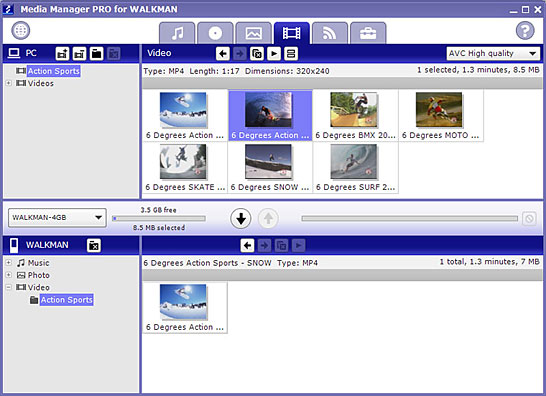Open the AVC High quality dropdown

coord(493,53)
